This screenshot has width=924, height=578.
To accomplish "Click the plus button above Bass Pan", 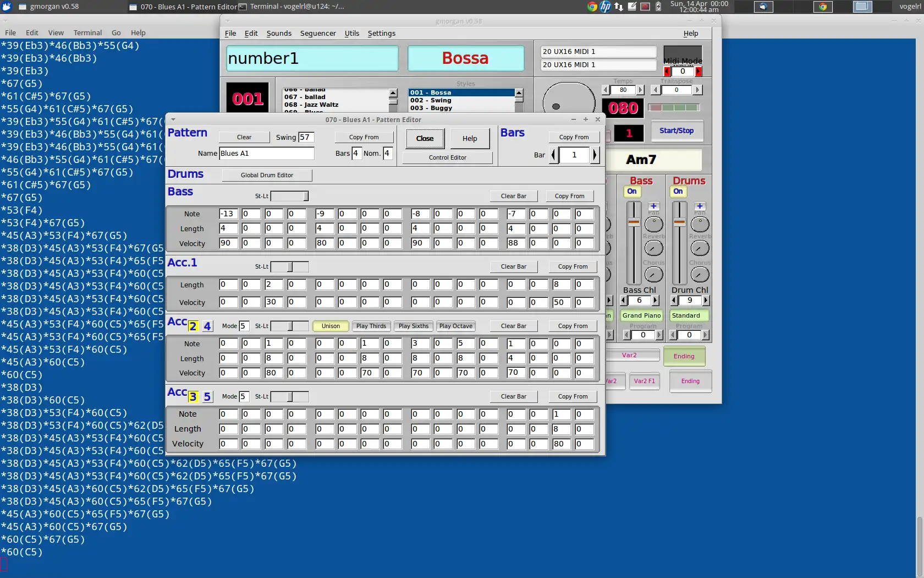I will [x=653, y=206].
